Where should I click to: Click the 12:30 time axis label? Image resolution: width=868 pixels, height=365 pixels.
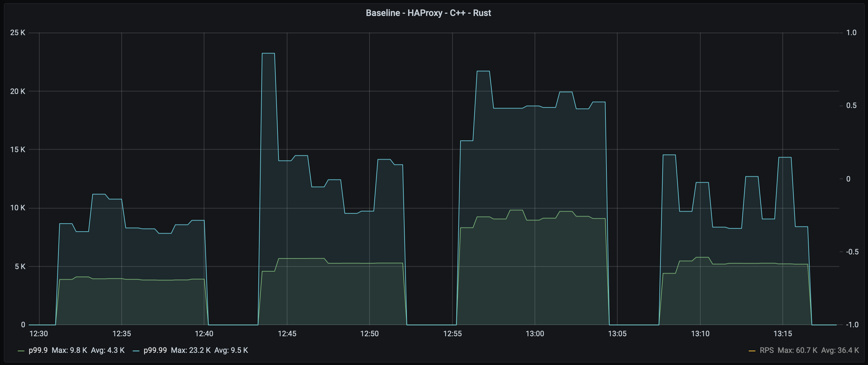pyautogui.click(x=39, y=334)
